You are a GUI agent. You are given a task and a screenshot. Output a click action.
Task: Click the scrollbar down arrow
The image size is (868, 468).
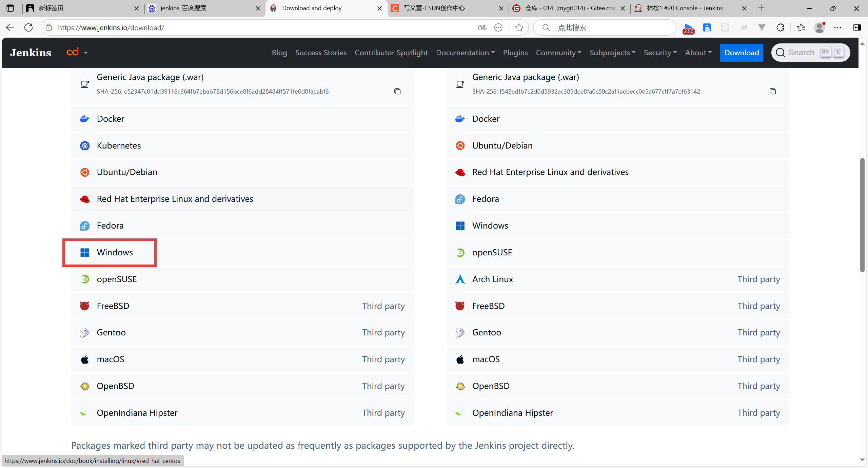tap(862, 460)
